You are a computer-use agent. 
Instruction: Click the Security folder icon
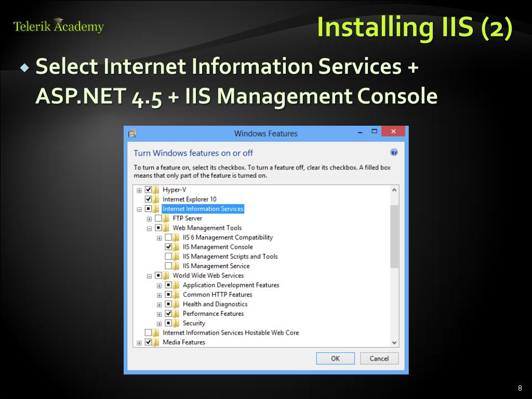[176, 323]
